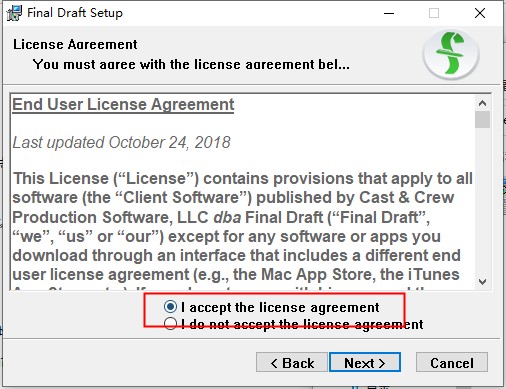Cancel the Final Draft installation
Viewport: 506px width, 389px height.
452,362
